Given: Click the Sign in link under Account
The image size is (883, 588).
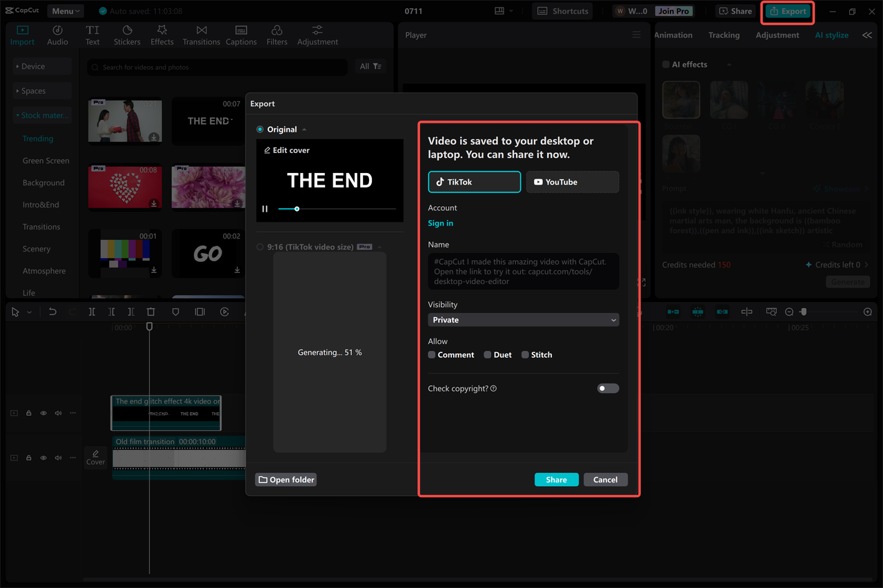Looking at the screenshot, I should click(x=440, y=223).
